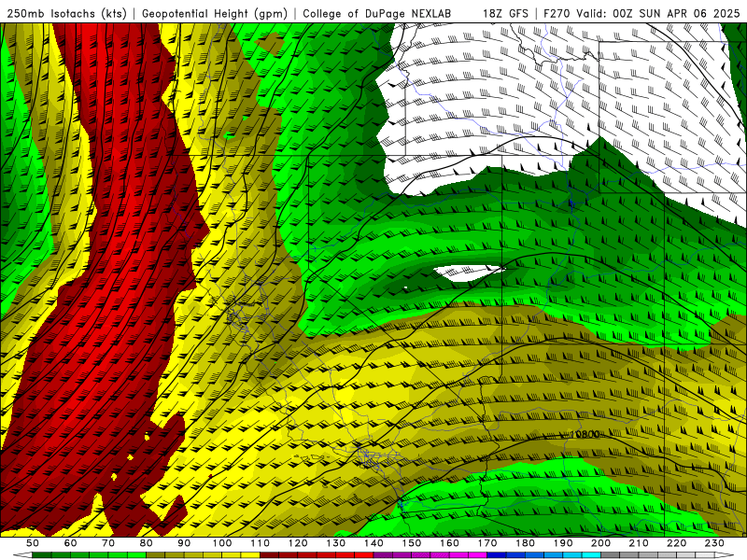Click the '170' colorbar value label
747x560 pixels.
click(486, 543)
